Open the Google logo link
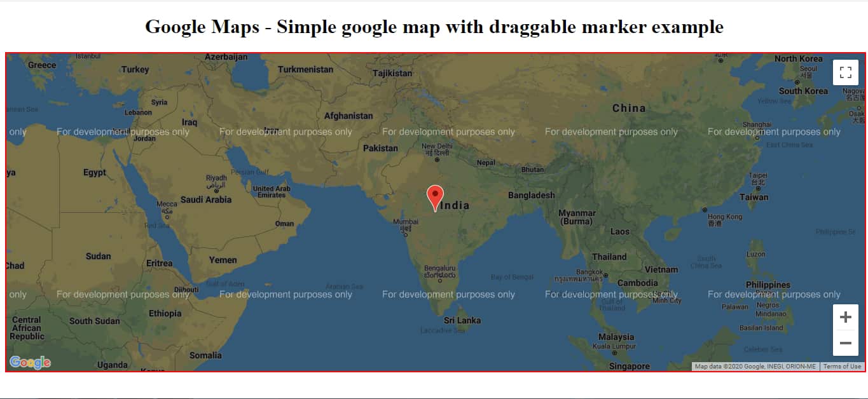868x399 pixels. click(30, 363)
